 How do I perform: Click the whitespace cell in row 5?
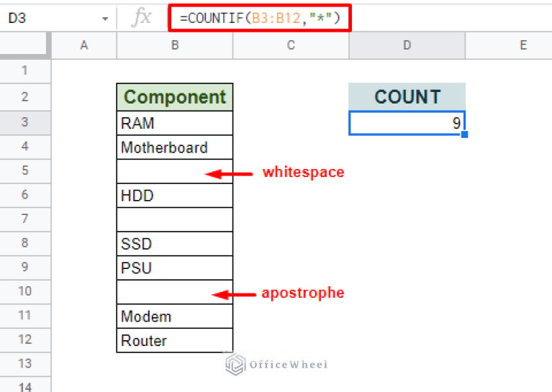pyautogui.click(x=174, y=171)
